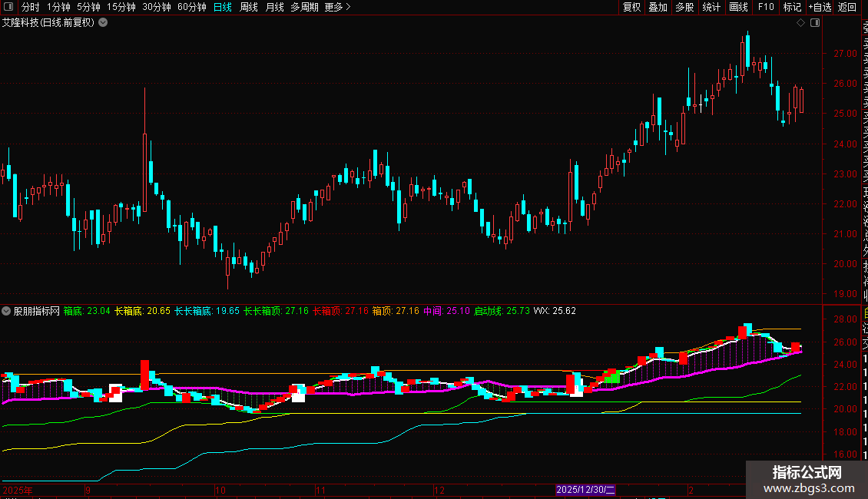Click the diamond marker icon above chart

[800, 23]
